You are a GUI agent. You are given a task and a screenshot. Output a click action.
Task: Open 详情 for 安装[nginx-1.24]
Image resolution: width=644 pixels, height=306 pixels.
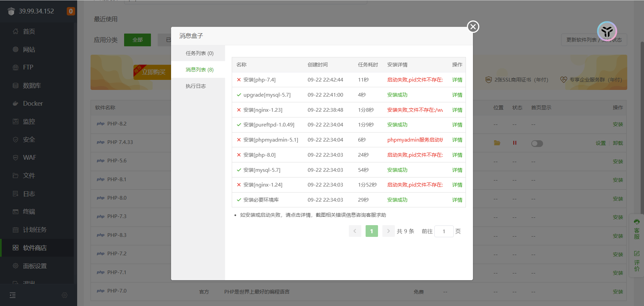[x=457, y=185]
